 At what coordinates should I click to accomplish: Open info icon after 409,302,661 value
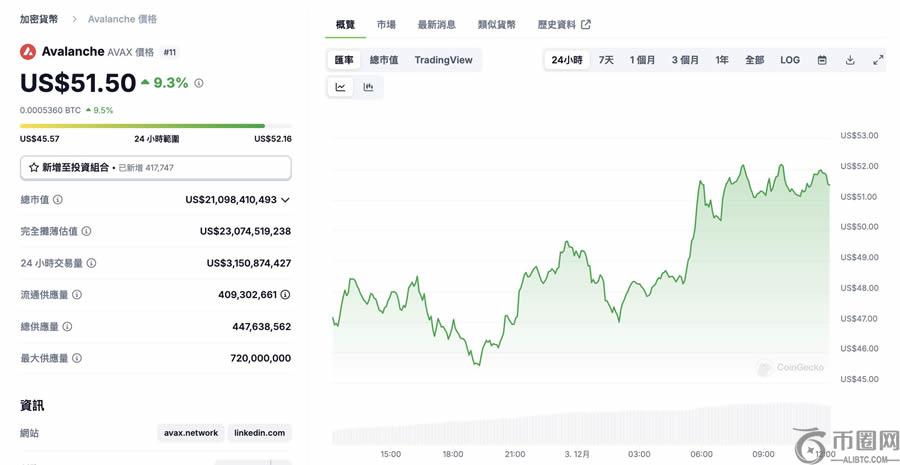click(285, 294)
